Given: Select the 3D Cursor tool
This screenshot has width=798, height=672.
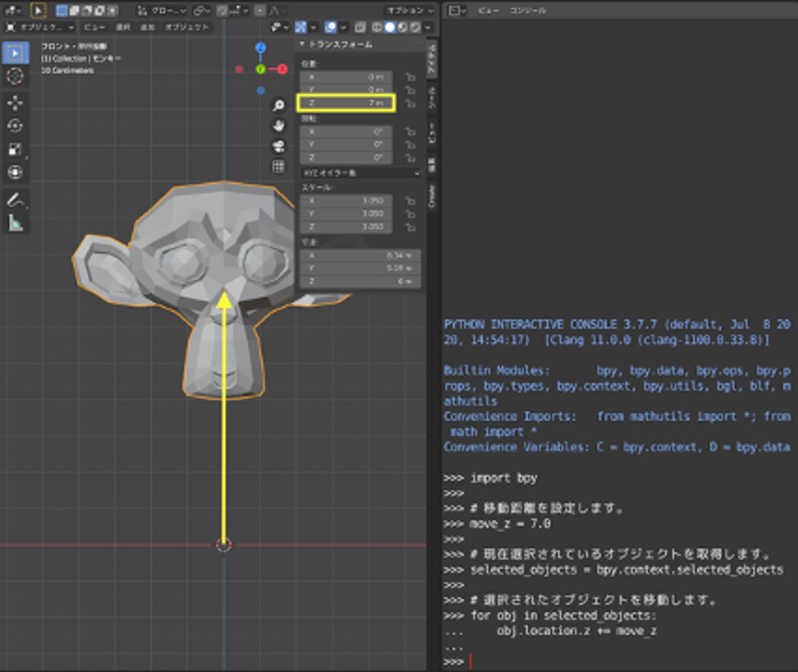Looking at the screenshot, I should click(15, 75).
